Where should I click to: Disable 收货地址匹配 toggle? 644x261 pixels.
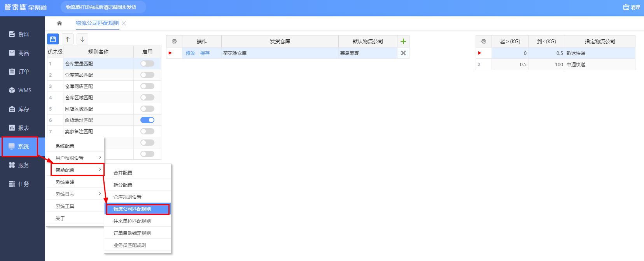(x=147, y=120)
